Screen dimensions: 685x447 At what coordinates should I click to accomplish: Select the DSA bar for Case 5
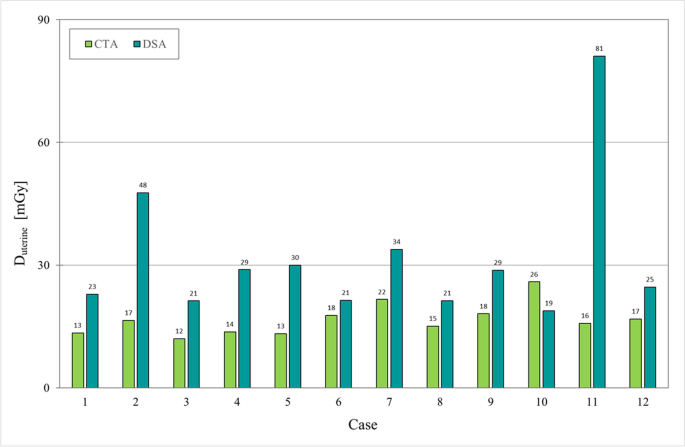coord(295,326)
